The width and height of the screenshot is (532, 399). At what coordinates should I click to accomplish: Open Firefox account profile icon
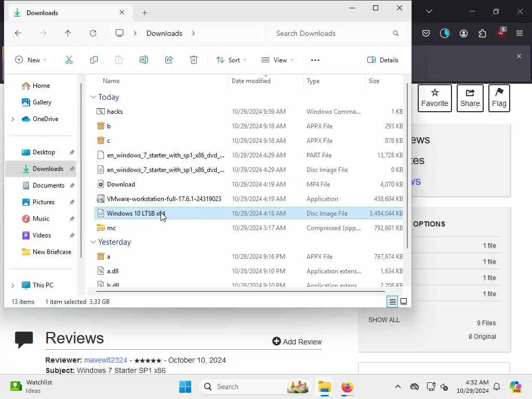(x=463, y=33)
